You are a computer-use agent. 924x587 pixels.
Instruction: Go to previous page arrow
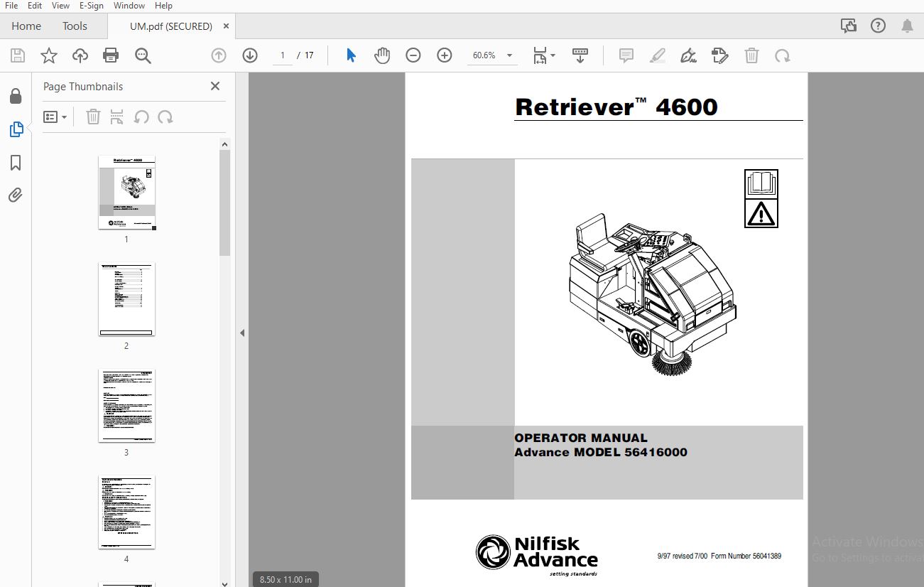(x=219, y=55)
